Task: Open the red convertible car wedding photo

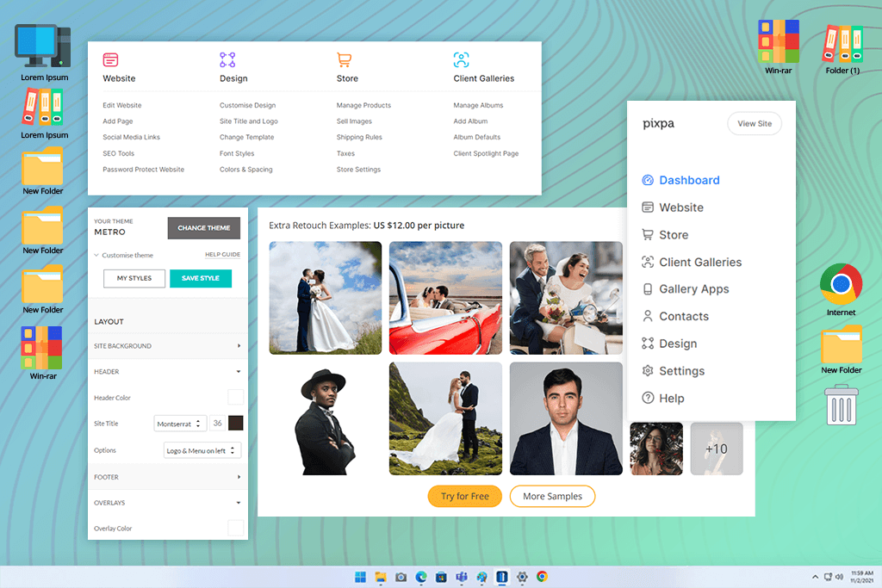Action: click(445, 298)
